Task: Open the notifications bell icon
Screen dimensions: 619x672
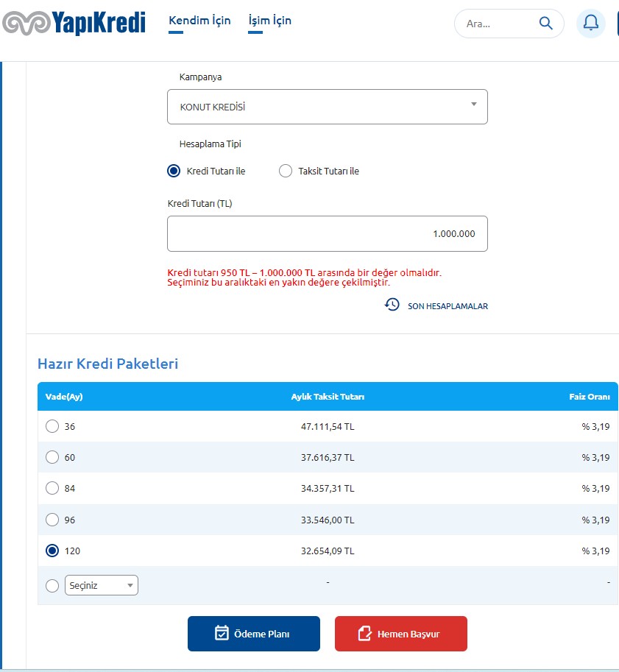Action: [x=590, y=24]
